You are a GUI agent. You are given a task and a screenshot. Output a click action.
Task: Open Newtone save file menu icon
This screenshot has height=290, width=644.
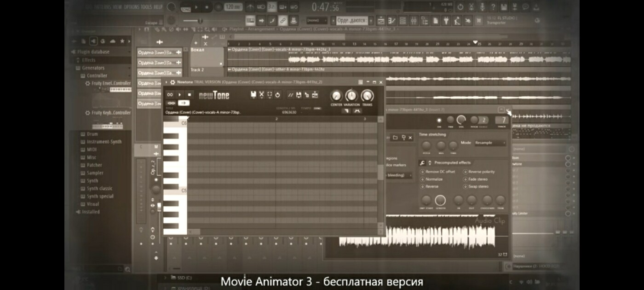pyautogui.click(x=253, y=95)
